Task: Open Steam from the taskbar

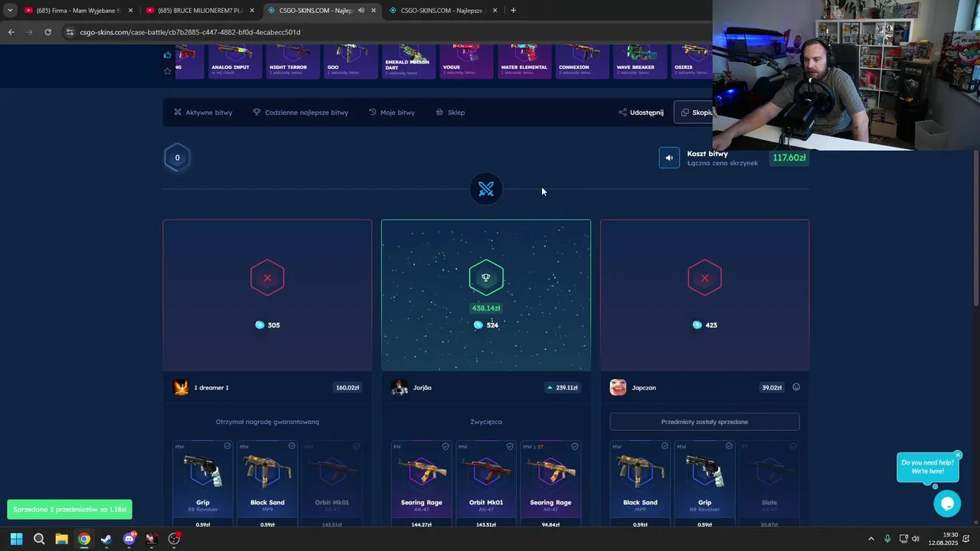Action: click(x=106, y=539)
